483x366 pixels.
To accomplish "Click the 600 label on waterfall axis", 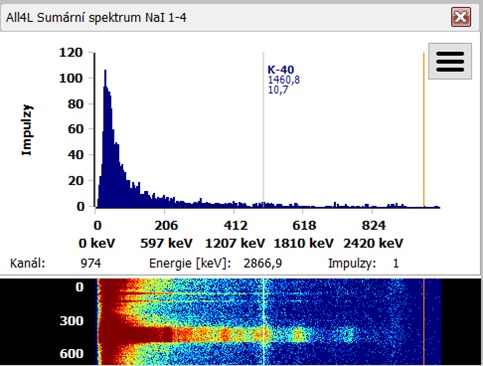I will click(71, 354).
